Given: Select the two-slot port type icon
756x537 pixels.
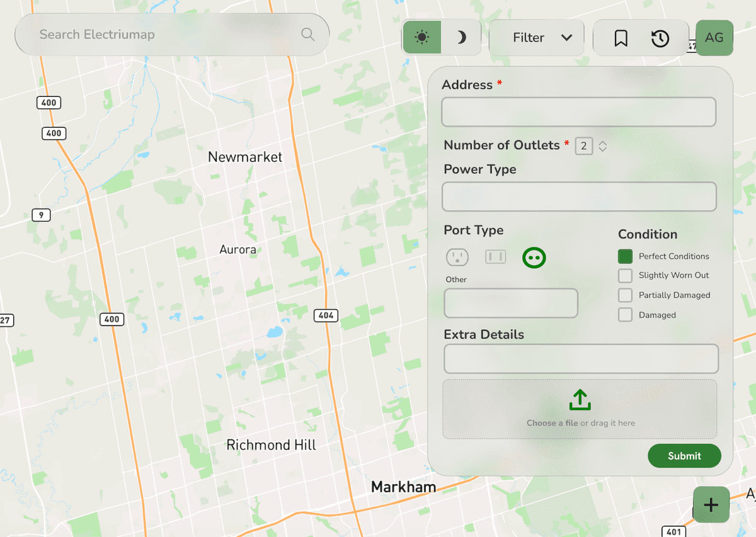Looking at the screenshot, I should (x=495, y=257).
